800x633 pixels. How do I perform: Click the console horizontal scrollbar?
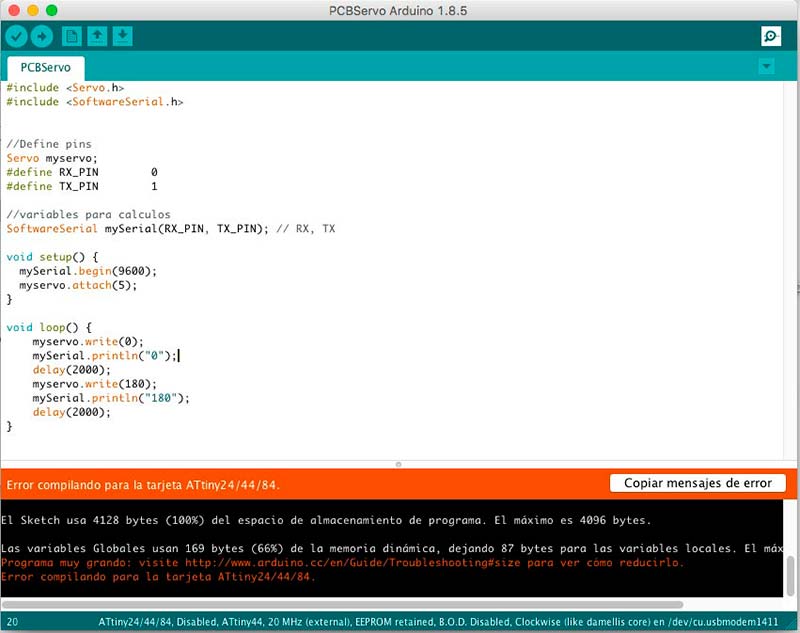pos(343,604)
